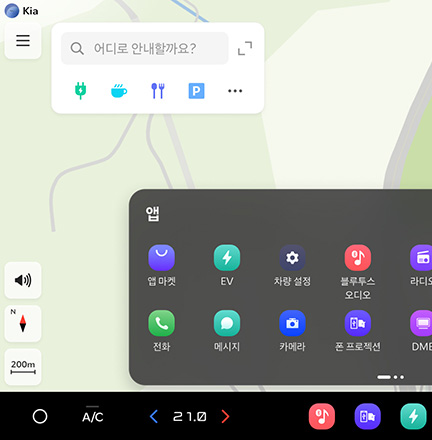Show more search categories

[x=235, y=91]
